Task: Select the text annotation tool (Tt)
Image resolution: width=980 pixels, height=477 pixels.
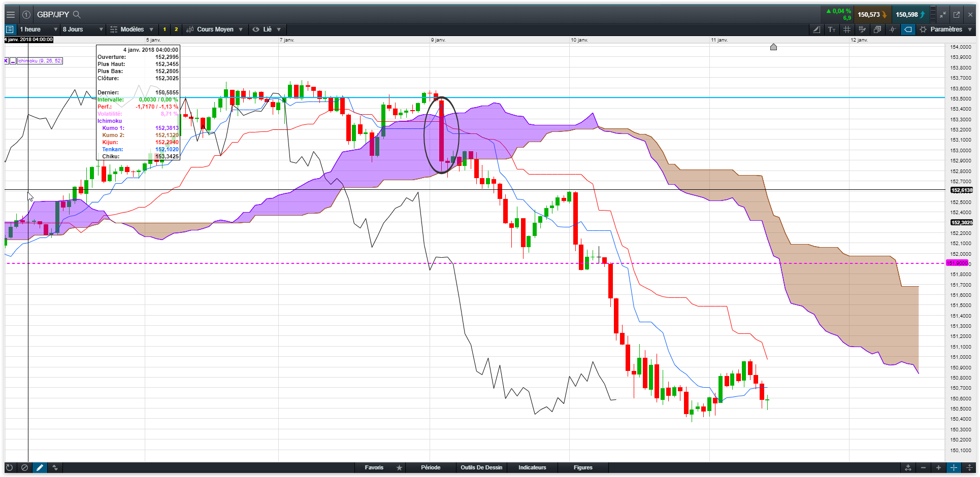Action: coord(832,29)
